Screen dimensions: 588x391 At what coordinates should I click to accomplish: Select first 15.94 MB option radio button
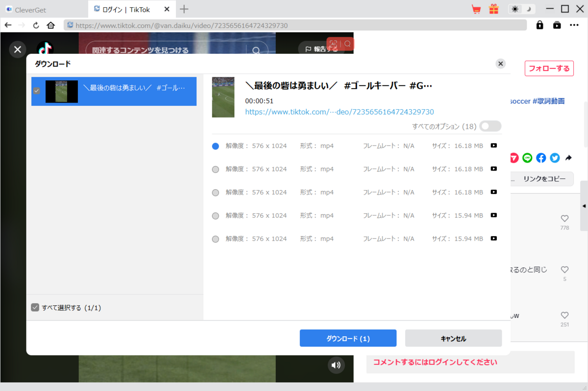pos(215,216)
